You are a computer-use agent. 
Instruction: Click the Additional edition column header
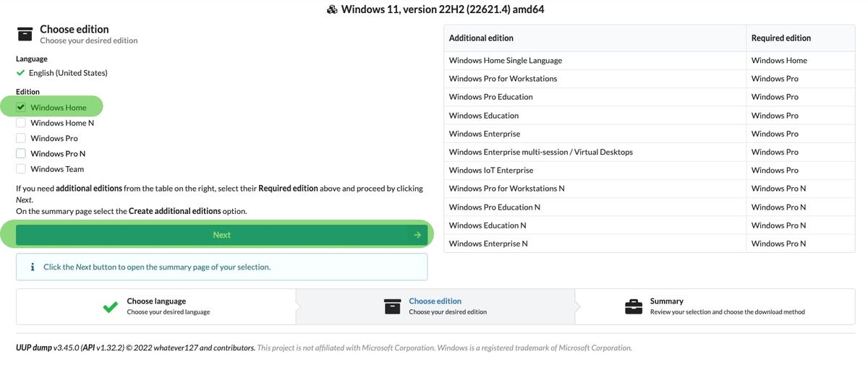point(595,38)
